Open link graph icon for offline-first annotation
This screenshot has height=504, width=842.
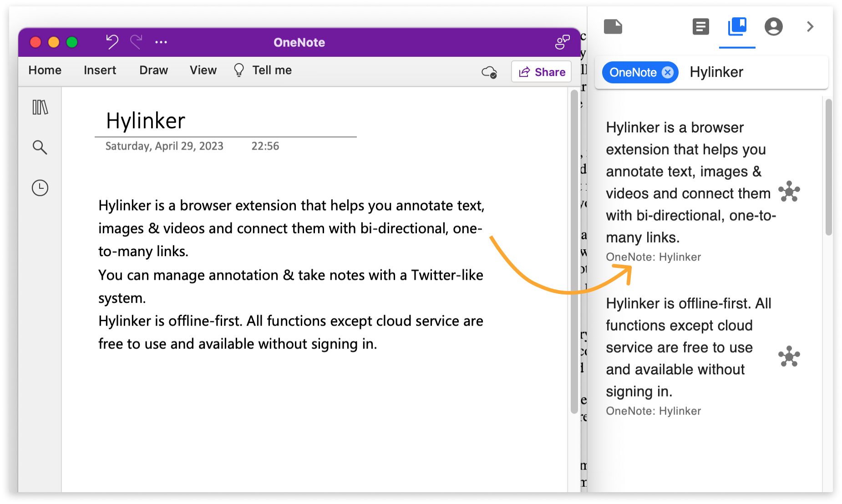pos(789,356)
